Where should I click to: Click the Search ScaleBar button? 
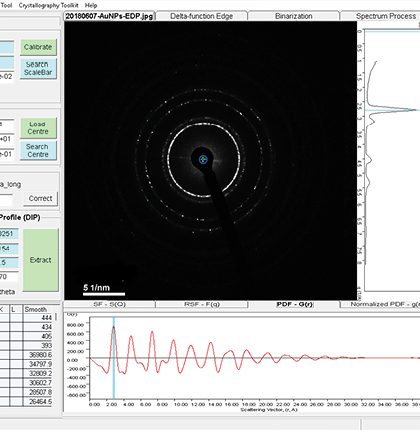[38, 68]
